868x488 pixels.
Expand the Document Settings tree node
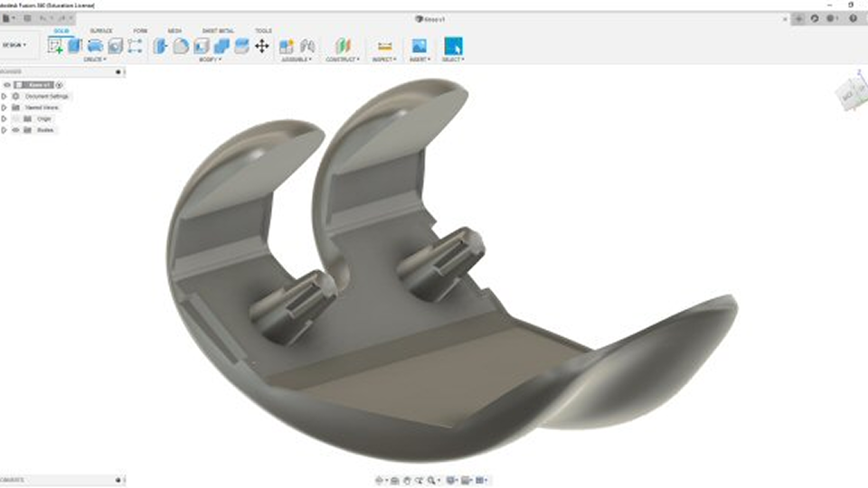pyautogui.click(x=5, y=96)
